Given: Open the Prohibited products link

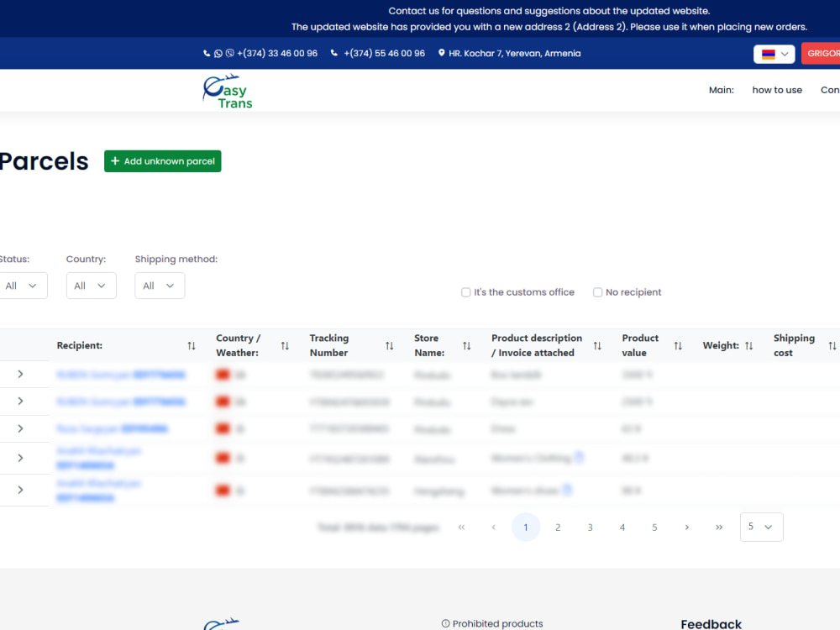Looking at the screenshot, I should pyautogui.click(x=497, y=623).
